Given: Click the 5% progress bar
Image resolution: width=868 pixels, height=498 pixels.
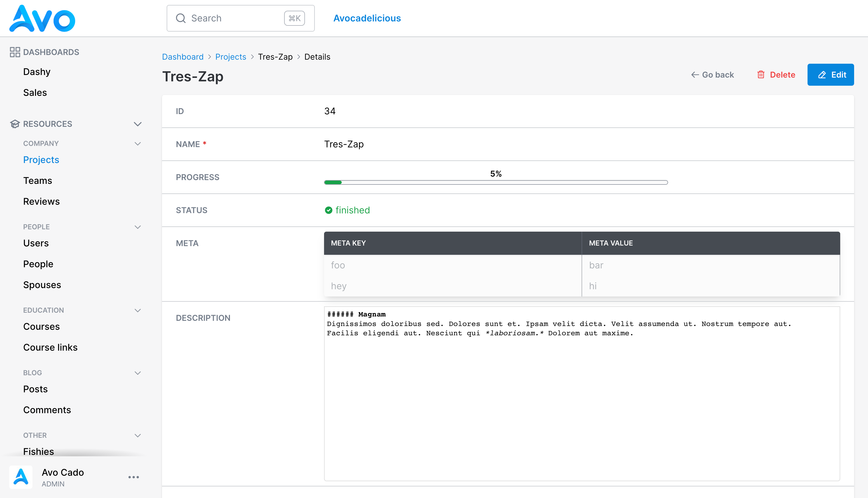Looking at the screenshot, I should 496,182.
